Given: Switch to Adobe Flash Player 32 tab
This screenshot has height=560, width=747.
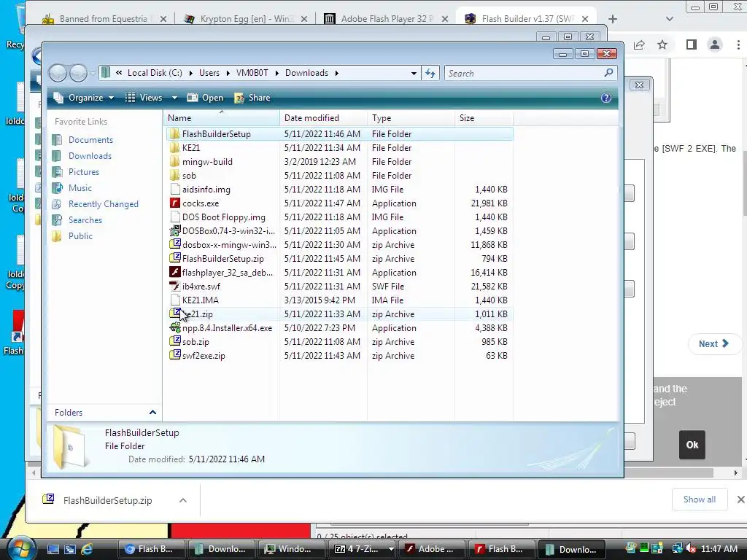Looking at the screenshot, I should (387, 19).
